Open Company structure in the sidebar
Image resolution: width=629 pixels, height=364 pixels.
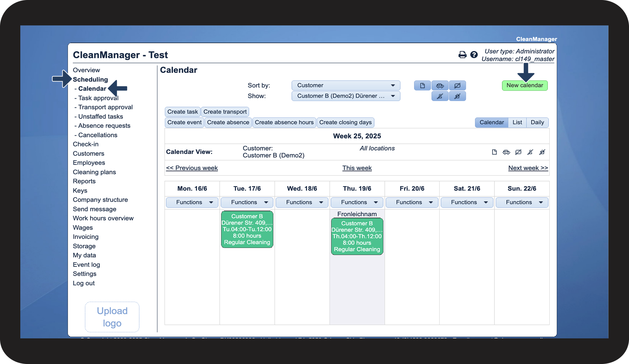tap(100, 200)
